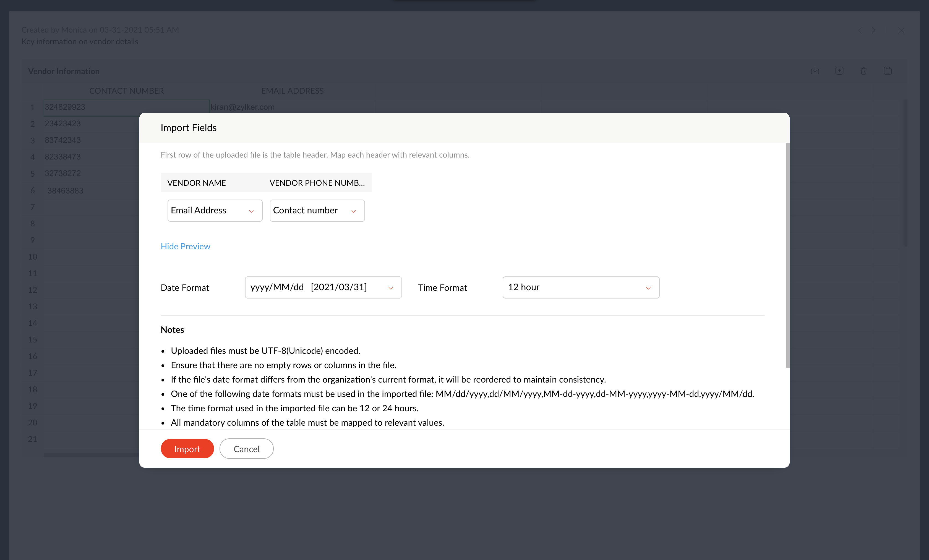
Task: Close the record panel with the X icon
Action: click(901, 30)
